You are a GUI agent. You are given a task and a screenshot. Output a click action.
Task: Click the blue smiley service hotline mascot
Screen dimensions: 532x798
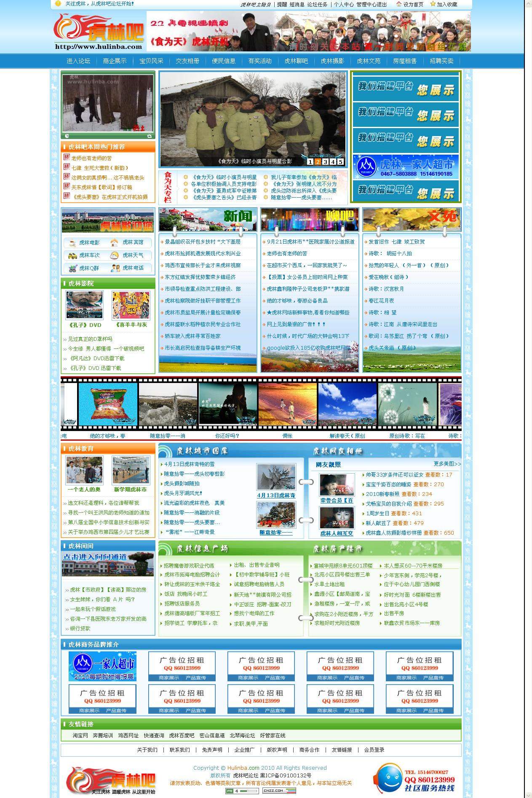(x=388, y=779)
